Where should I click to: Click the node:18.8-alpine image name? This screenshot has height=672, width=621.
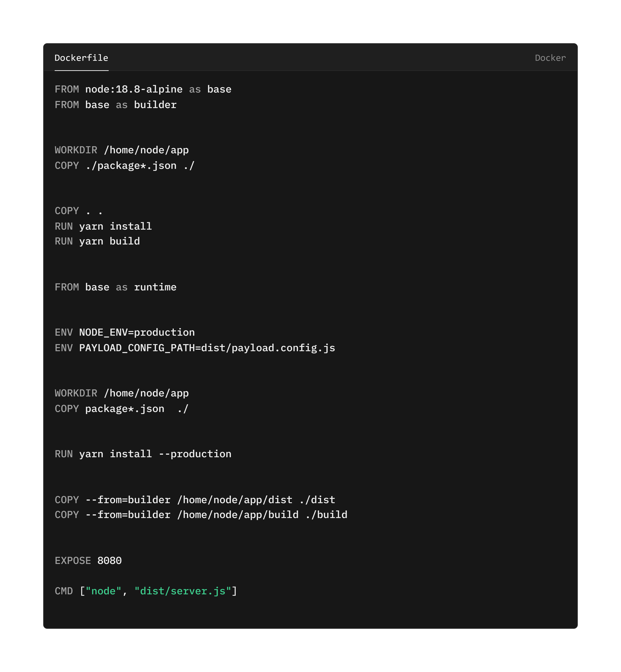pos(134,89)
